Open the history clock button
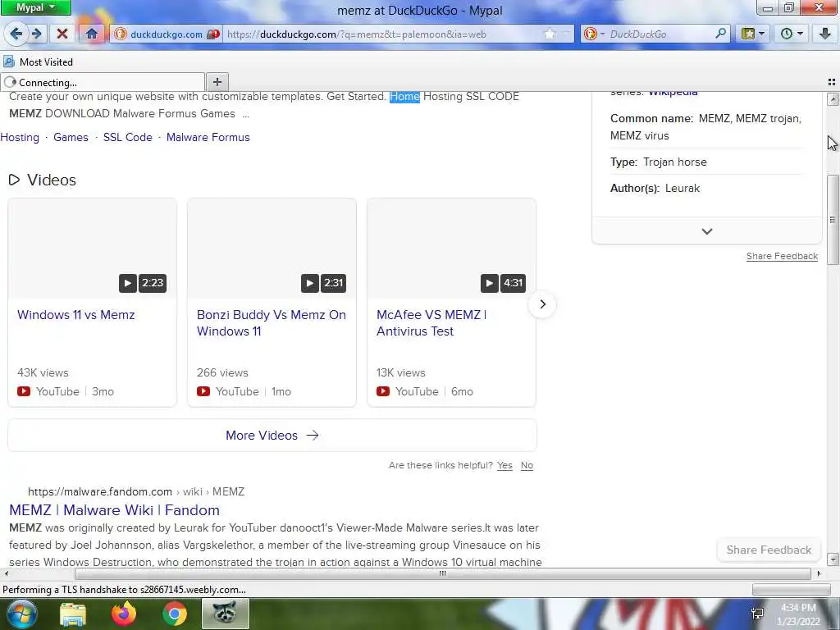This screenshot has width=840, height=630. [x=792, y=34]
